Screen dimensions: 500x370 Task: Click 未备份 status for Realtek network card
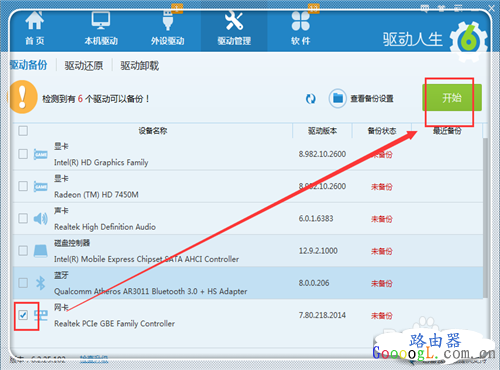(x=382, y=316)
